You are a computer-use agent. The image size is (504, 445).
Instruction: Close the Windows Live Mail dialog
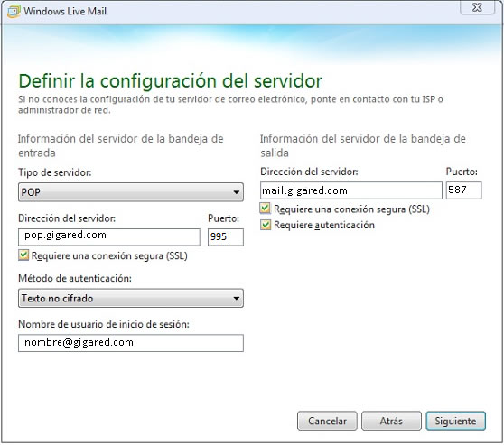point(477,7)
